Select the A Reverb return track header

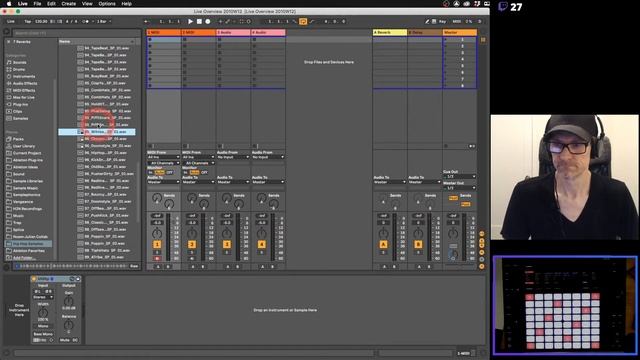point(390,32)
